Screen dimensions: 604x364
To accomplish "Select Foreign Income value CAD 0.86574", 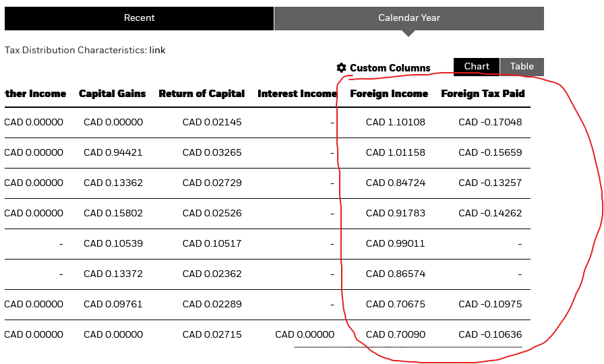I will click(x=396, y=274).
